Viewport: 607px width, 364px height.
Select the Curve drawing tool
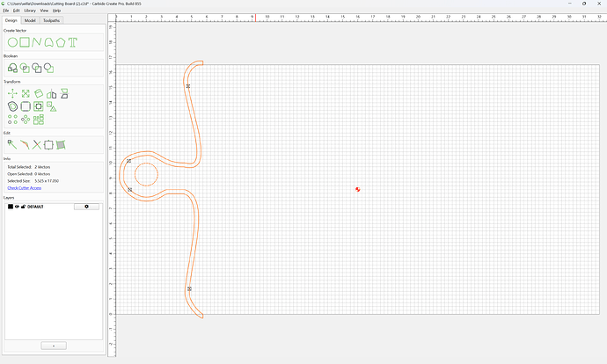48,42
